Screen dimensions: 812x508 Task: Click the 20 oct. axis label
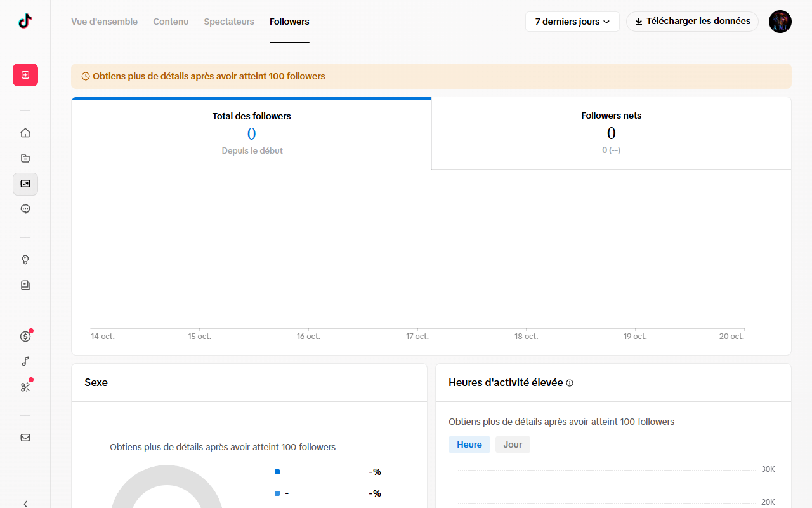pos(731,337)
